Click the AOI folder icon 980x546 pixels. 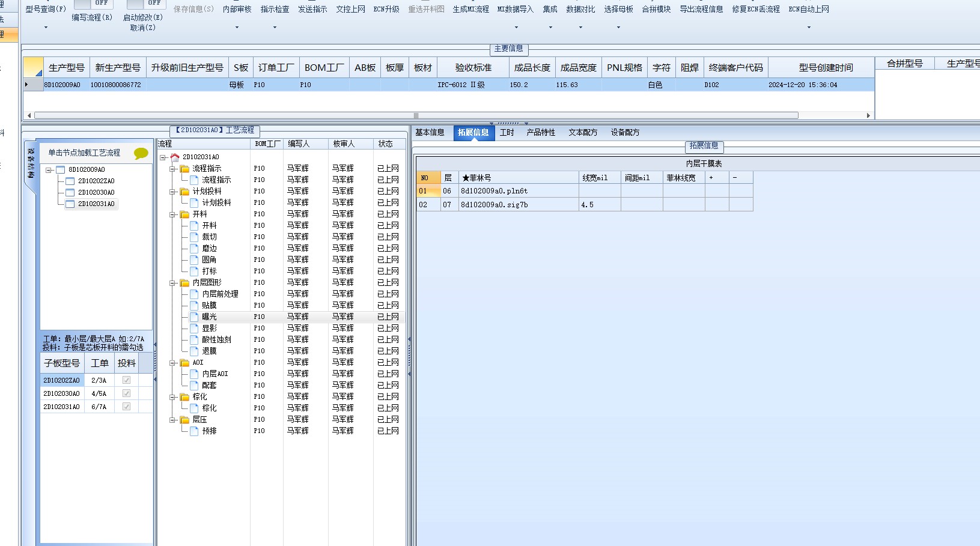tap(185, 363)
